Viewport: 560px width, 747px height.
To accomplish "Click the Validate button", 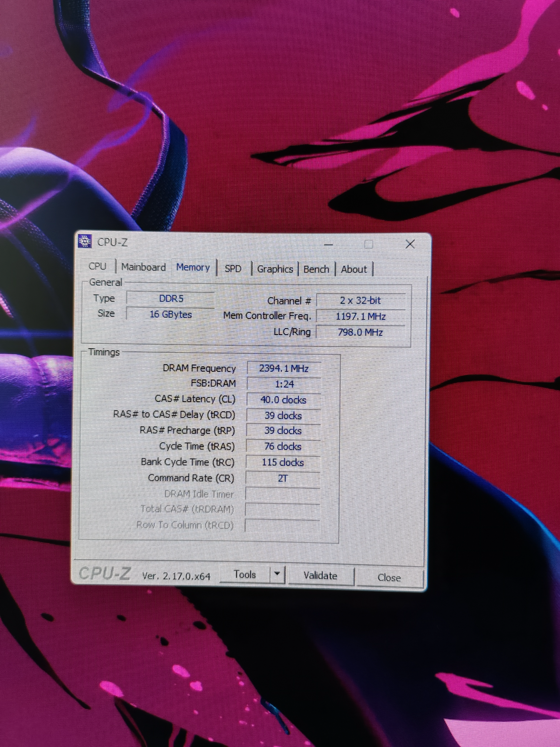I will point(320,576).
